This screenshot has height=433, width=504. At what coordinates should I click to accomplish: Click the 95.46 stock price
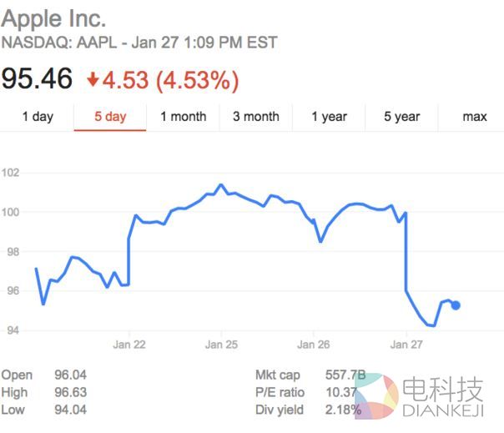tap(37, 80)
